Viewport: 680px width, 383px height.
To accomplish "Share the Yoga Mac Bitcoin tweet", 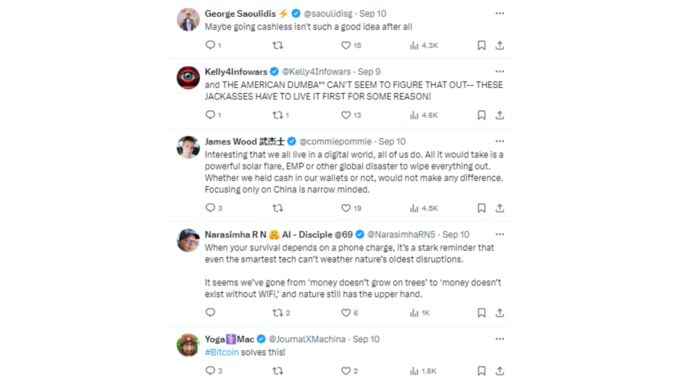I will pyautogui.click(x=500, y=371).
